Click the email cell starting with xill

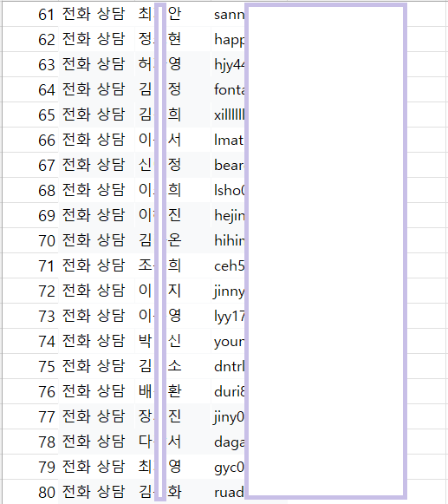(x=229, y=115)
